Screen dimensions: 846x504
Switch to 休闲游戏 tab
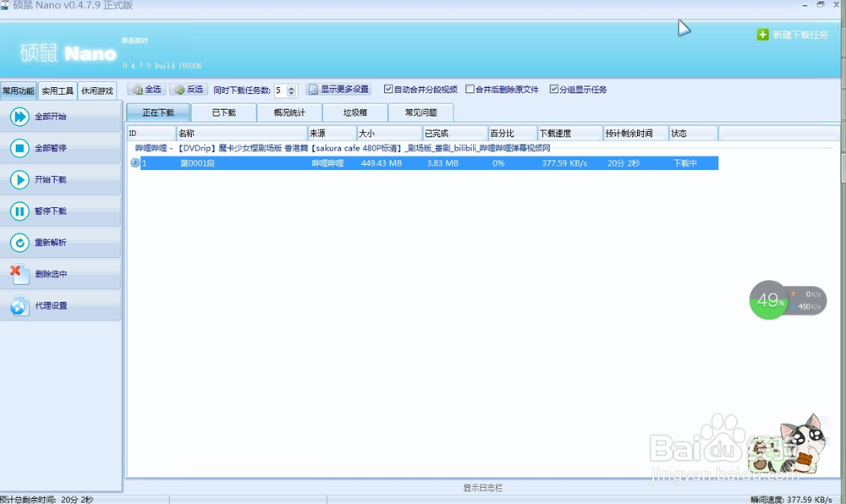[x=97, y=90]
